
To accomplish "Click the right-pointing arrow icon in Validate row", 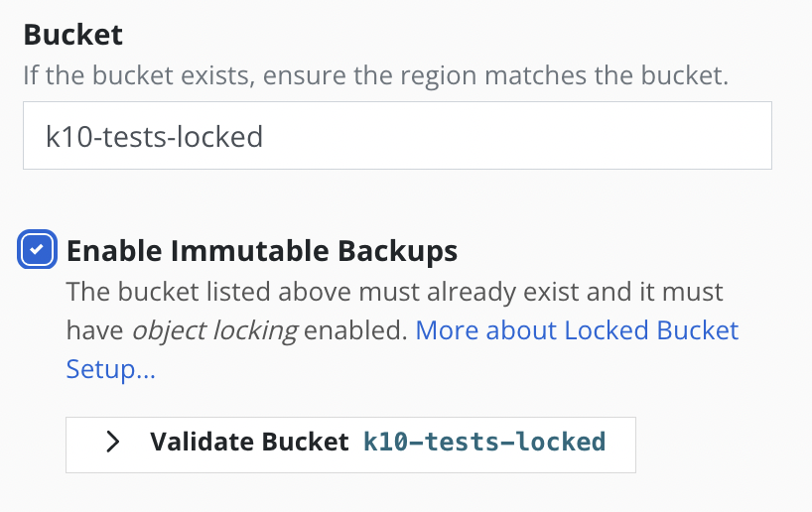I will click(113, 442).
